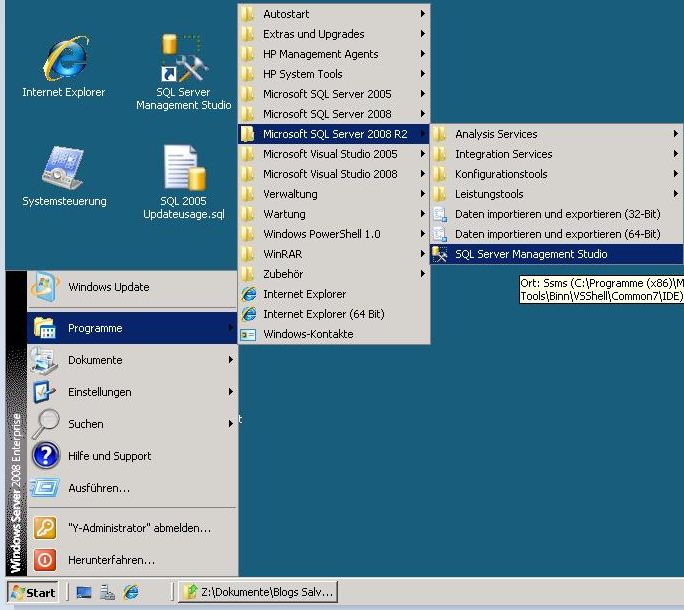Image resolution: width=684 pixels, height=610 pixels.
Task: Open Microsoft SQL Server 2005 menu entry
Action: [334, 94]
